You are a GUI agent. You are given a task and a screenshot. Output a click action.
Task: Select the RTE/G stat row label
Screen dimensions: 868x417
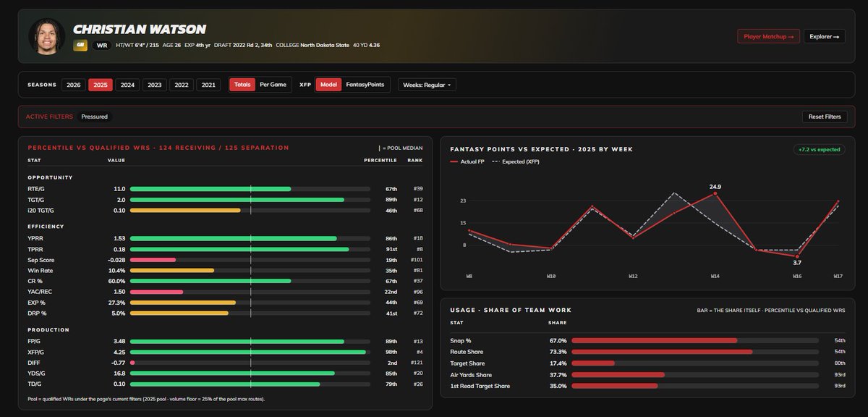pyautogui.click(x=36, y=189)
